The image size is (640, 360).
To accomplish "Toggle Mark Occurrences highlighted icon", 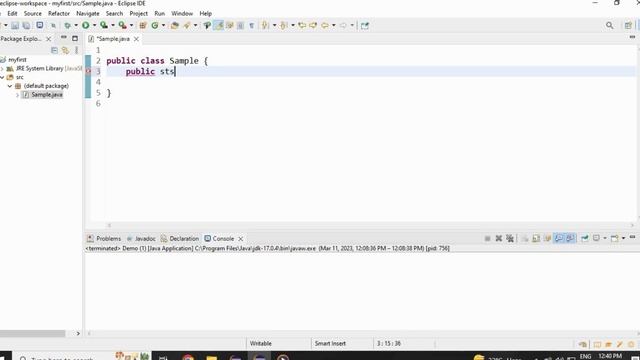I will point(219,25).
